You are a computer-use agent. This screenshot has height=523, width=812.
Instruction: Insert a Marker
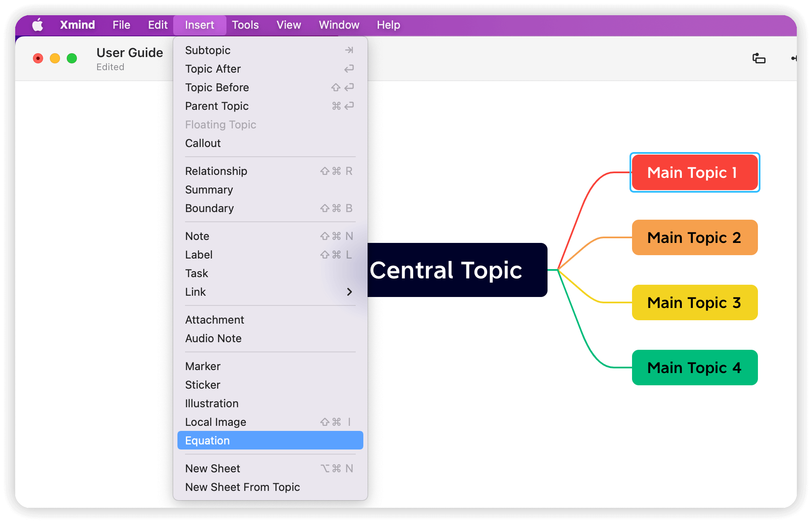tap(270, 366)
